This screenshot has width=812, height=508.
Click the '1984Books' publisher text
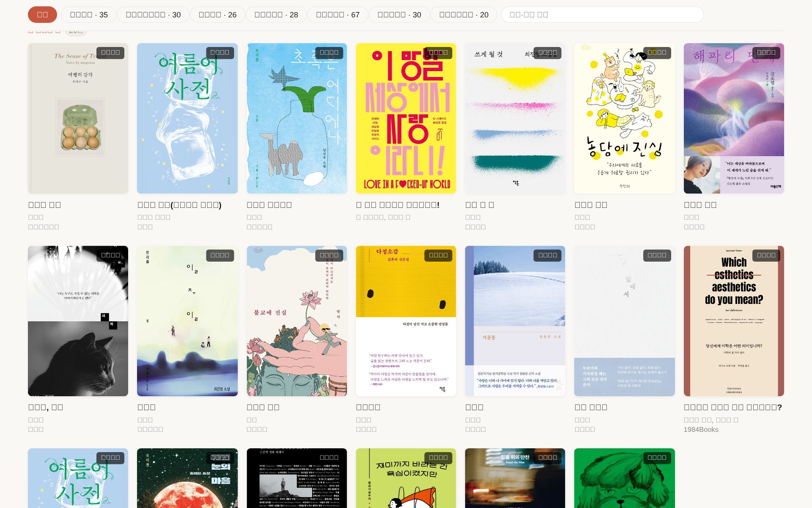tap(701, 429)
